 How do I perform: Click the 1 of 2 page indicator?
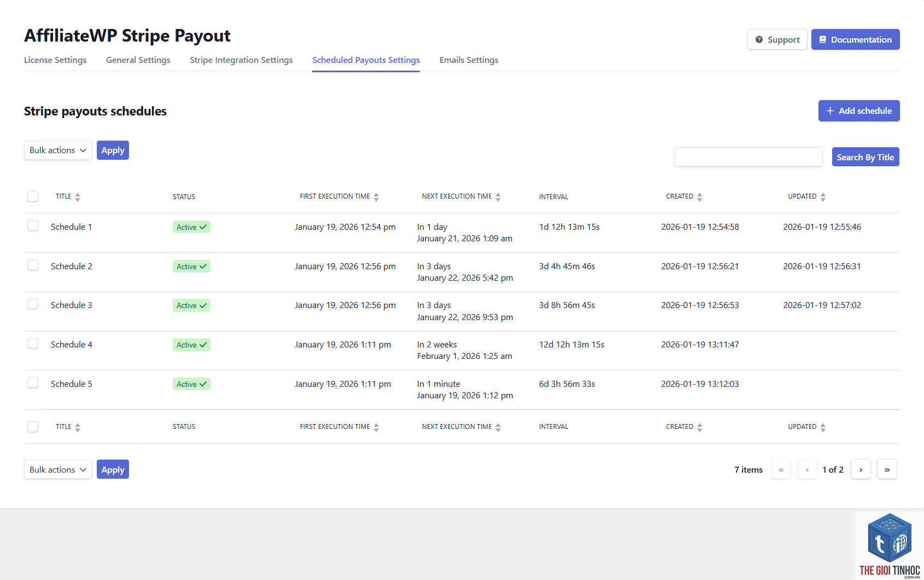833,469
